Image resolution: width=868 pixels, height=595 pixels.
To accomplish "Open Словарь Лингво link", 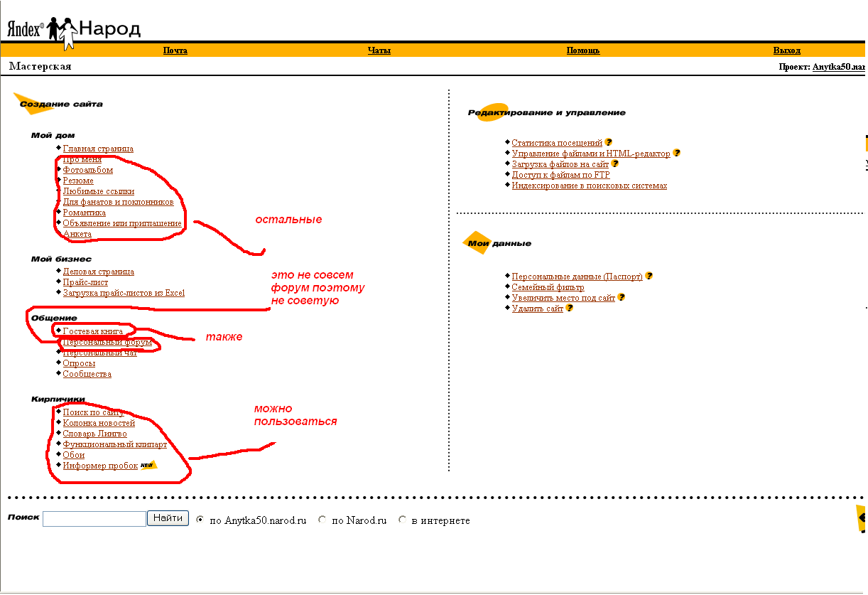I will click(95, 434).
